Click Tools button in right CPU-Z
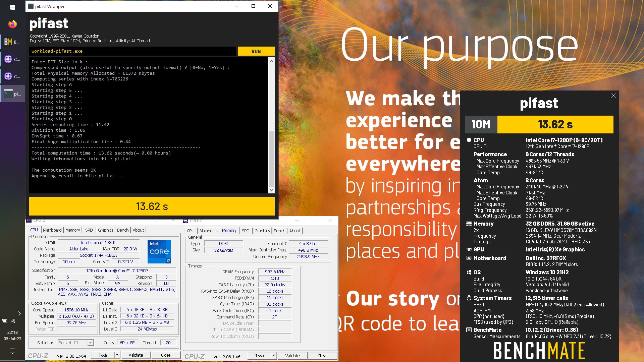The width and height of the screenshot is (644, 362). (260, 356)
